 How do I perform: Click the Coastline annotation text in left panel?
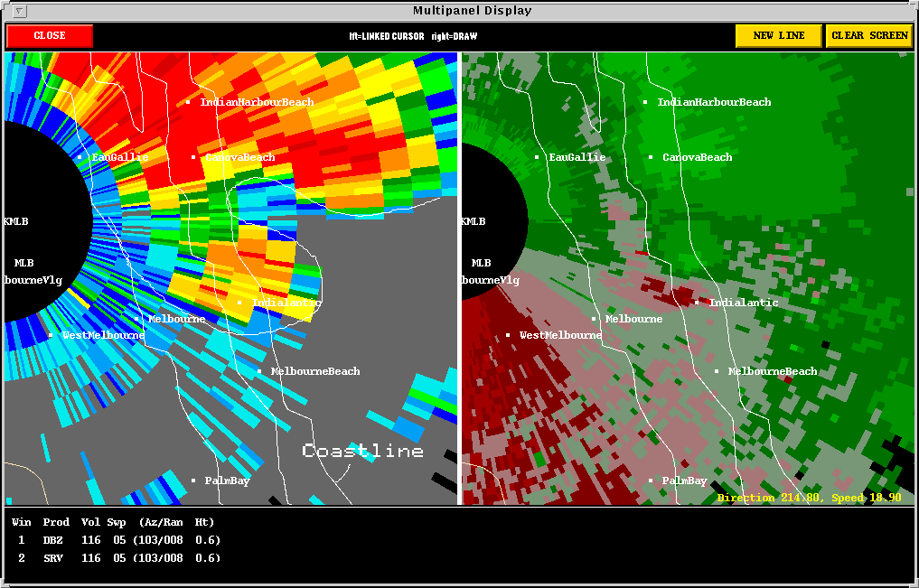pyautogui.click(x=362, y=451)
